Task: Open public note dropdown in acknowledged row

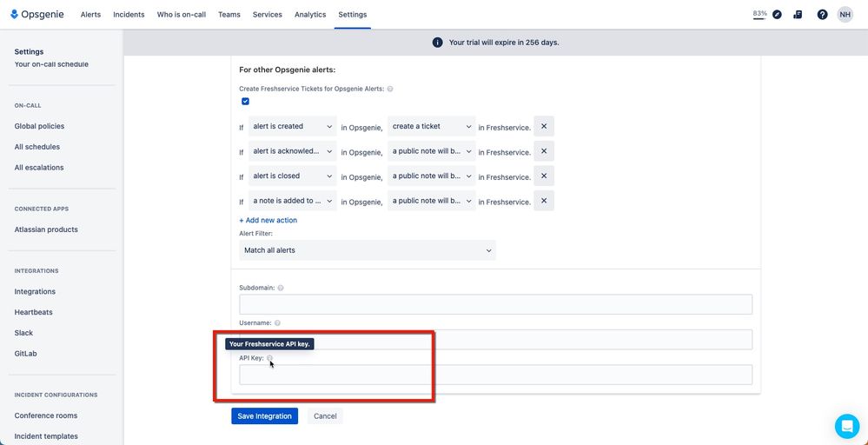Action: click(431, 151)
